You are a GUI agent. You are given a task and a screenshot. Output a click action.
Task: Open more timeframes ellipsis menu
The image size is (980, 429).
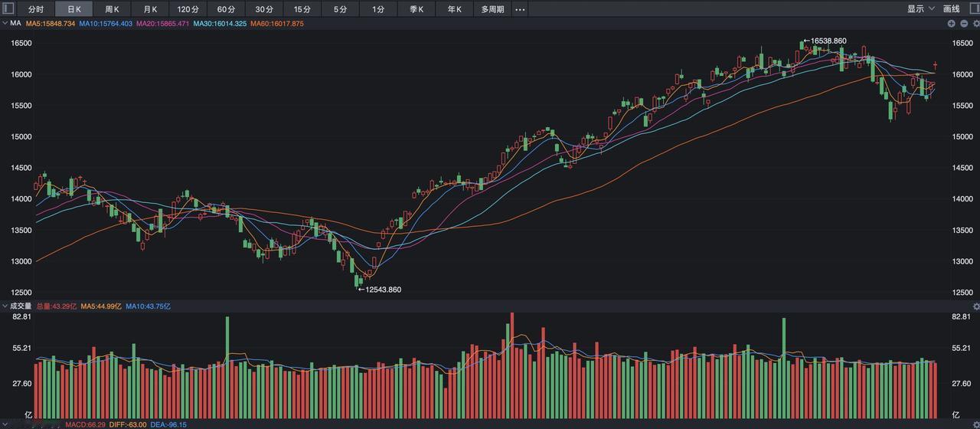tap(521, 9)
